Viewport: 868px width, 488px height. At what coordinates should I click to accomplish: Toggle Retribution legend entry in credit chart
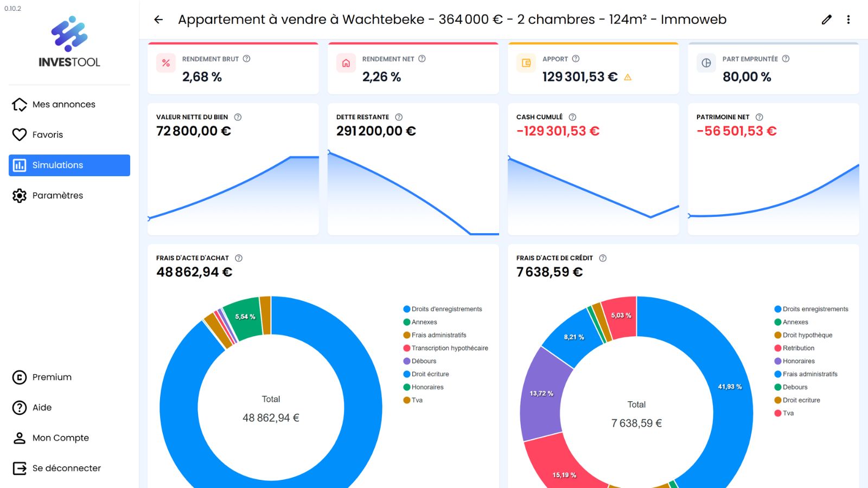coord(794,348)
